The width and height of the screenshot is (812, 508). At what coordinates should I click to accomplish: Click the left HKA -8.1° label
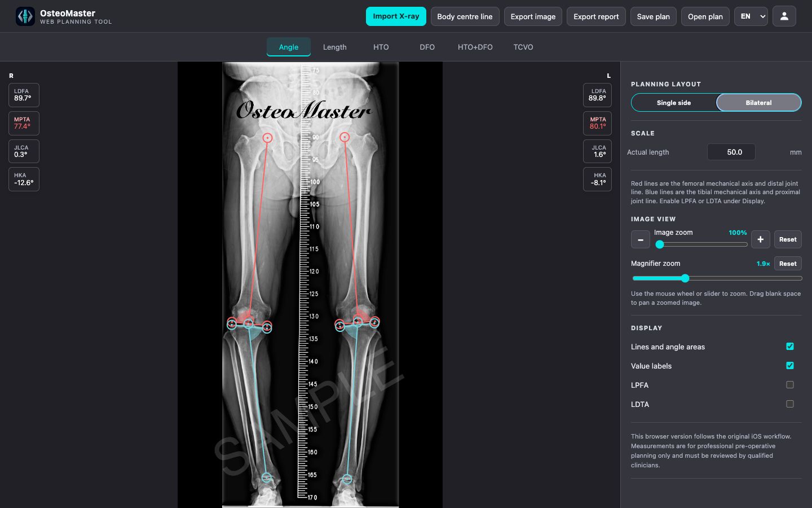597,179
